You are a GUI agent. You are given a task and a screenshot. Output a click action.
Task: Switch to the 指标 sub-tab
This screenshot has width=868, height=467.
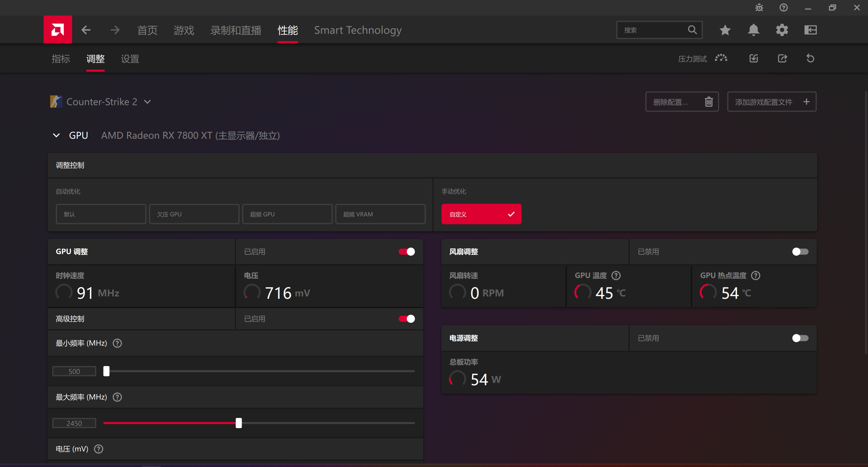tap(61, 59)
